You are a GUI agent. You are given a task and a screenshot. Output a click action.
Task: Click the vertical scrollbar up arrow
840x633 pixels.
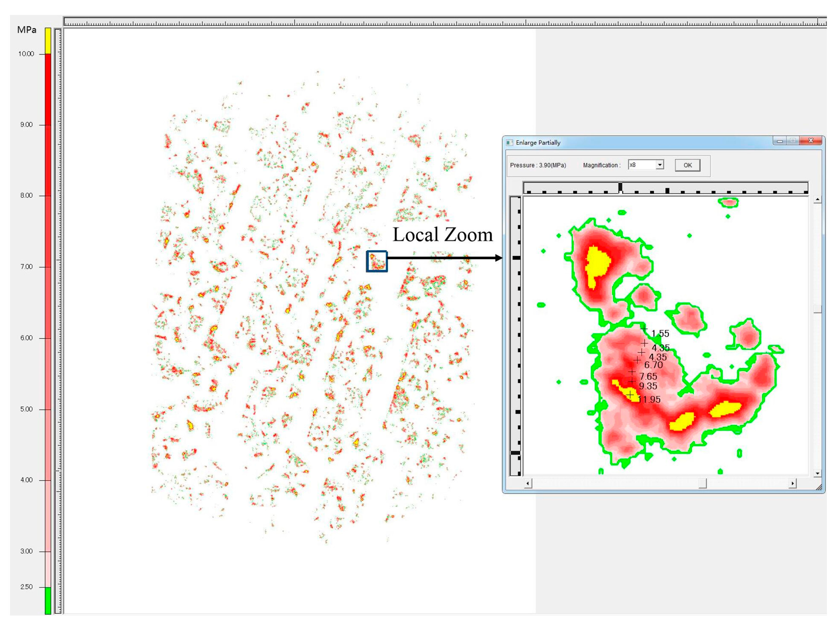817,199
